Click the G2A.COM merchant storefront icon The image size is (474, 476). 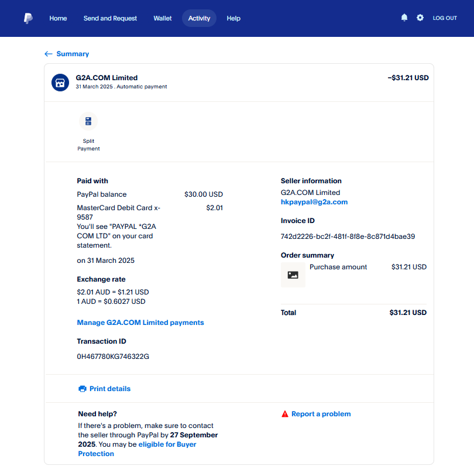[x=60, y=83]
